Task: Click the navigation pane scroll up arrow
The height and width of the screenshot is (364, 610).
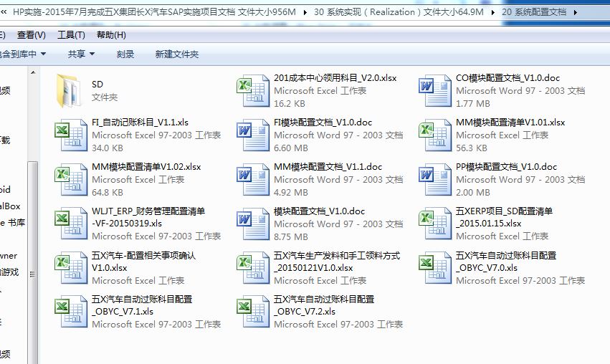Action: pos(33,72)
